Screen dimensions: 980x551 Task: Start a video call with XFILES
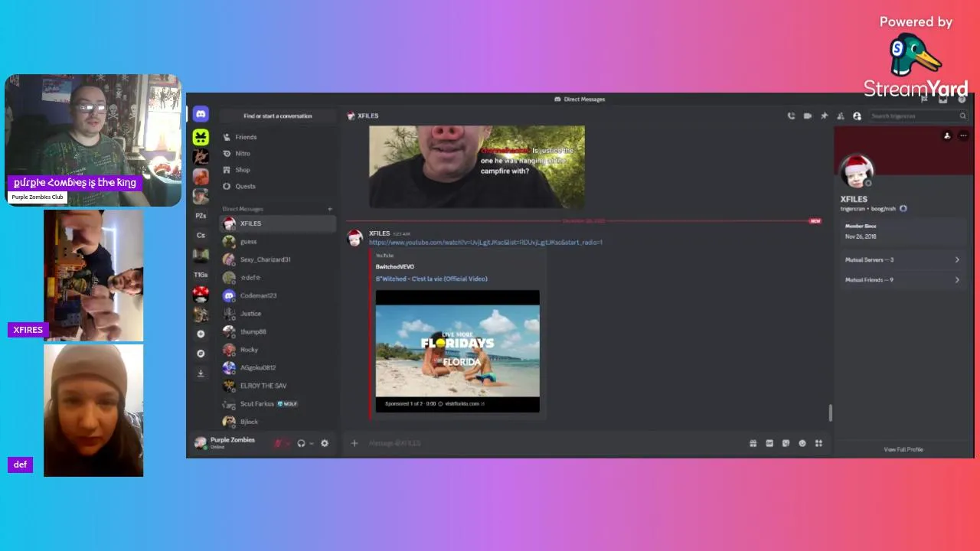(x=807, y=116)
